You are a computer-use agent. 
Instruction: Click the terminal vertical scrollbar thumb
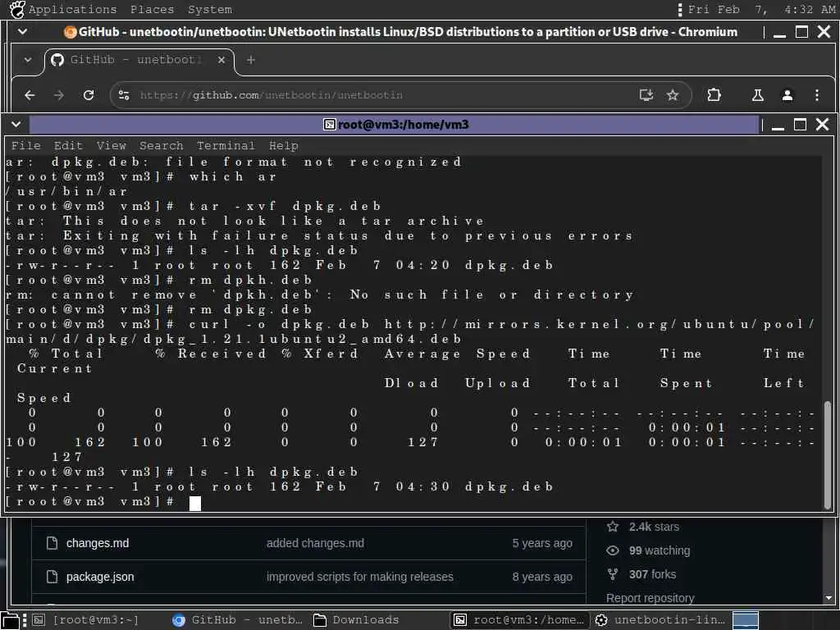827,454
